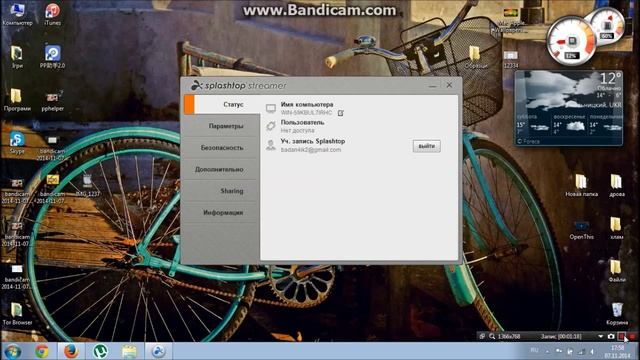Open the дрова folder on desktop

coord(617,186)
